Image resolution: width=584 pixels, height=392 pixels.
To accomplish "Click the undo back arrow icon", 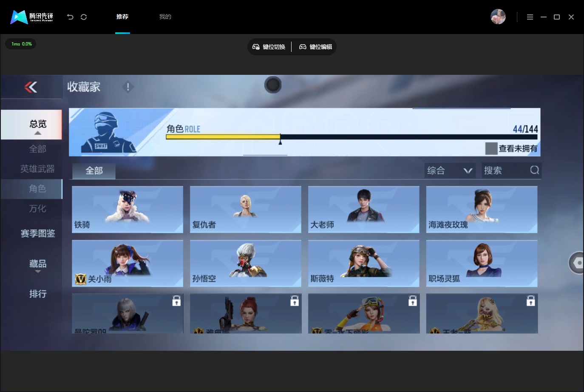I will coord(70,17).
